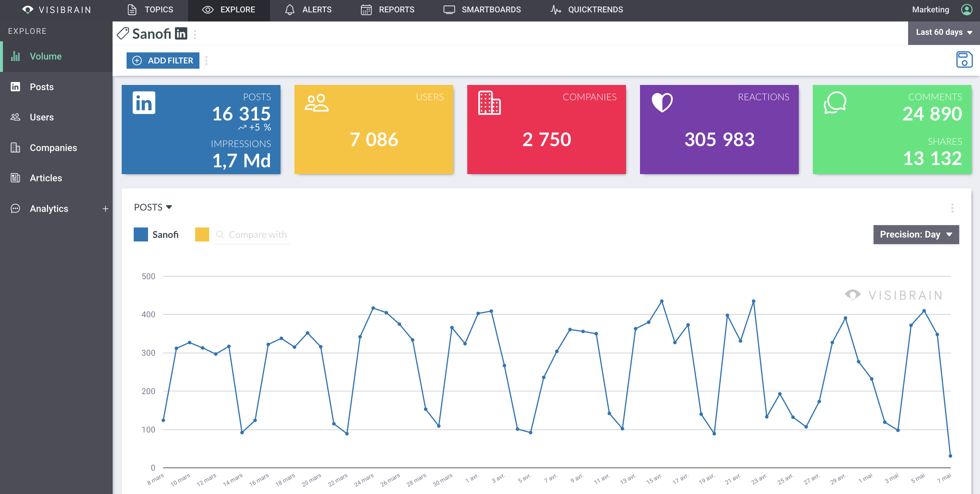Click the 8 mars first data point
This screenshot has width=980, height=494.
point(163,420)
